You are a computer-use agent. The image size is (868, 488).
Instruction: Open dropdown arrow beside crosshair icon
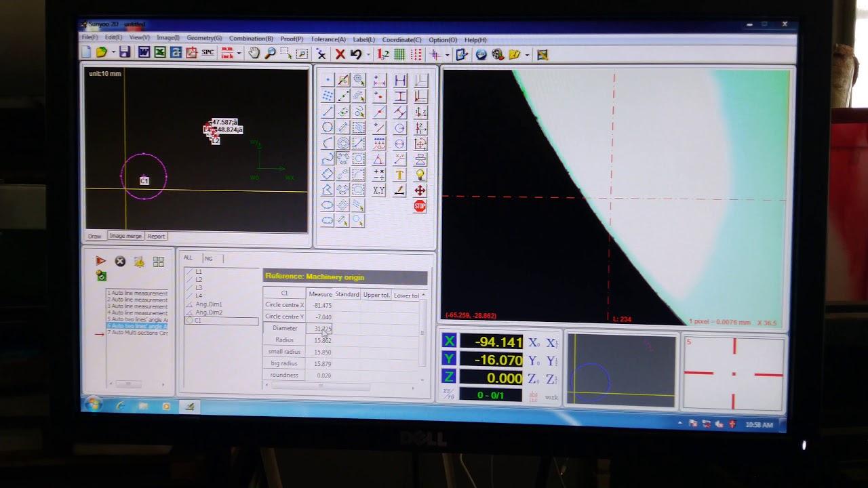[x=447, y=55]
